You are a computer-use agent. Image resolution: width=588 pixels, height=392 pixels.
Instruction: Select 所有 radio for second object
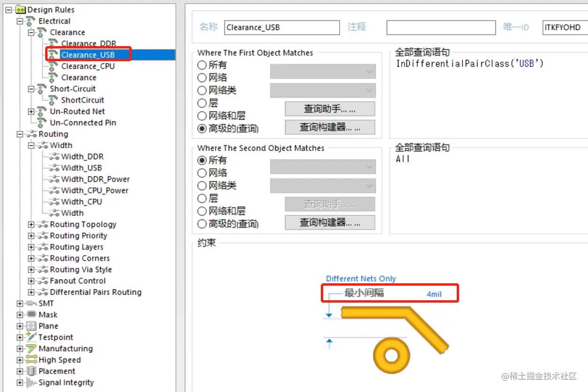click(x=202, y=160)
